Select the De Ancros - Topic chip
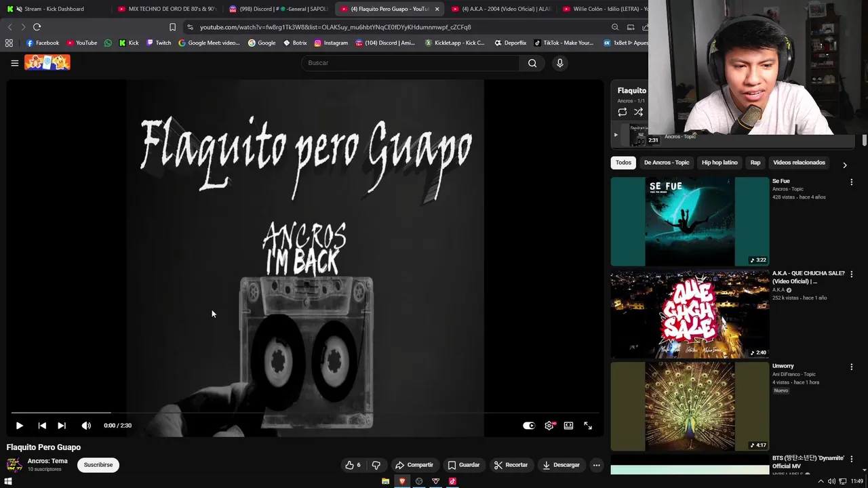 tap(667, 163)
